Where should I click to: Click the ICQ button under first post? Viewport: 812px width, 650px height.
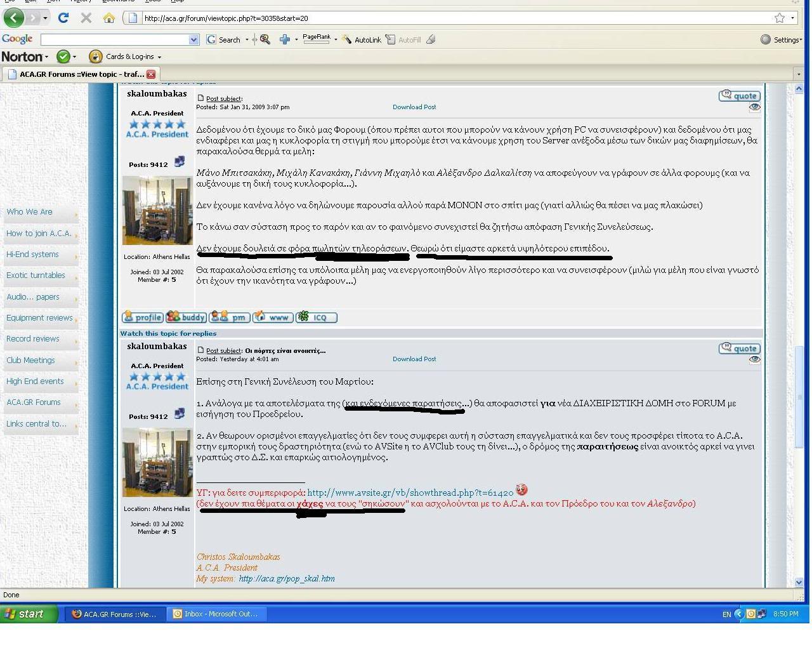[x=317, y=317]
